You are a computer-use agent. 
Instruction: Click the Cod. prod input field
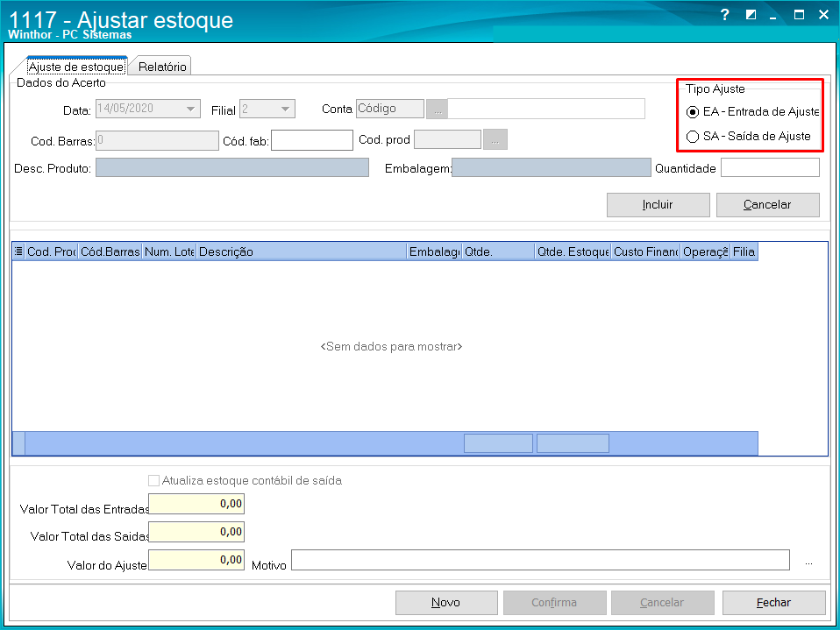[447, 139]
